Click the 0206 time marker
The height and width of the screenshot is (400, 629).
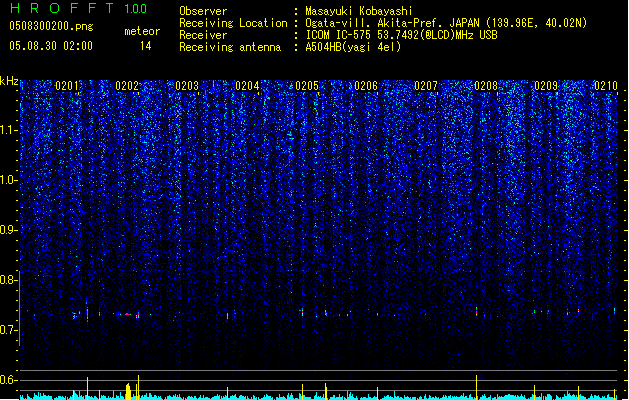click(x=366, y=86)
